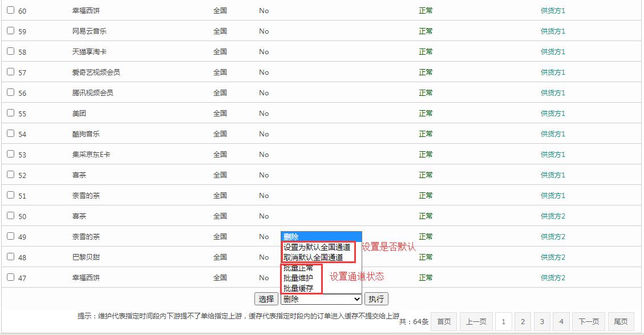
Task: Click 供货方2 link in row 49
Action: click(x=553, y=237)
